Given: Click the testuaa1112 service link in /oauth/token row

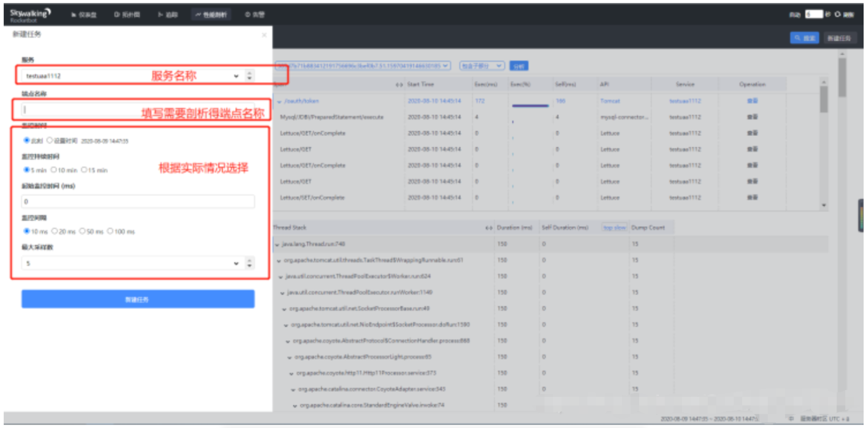Looking at the screenshot, I should [x=685, y=101].
